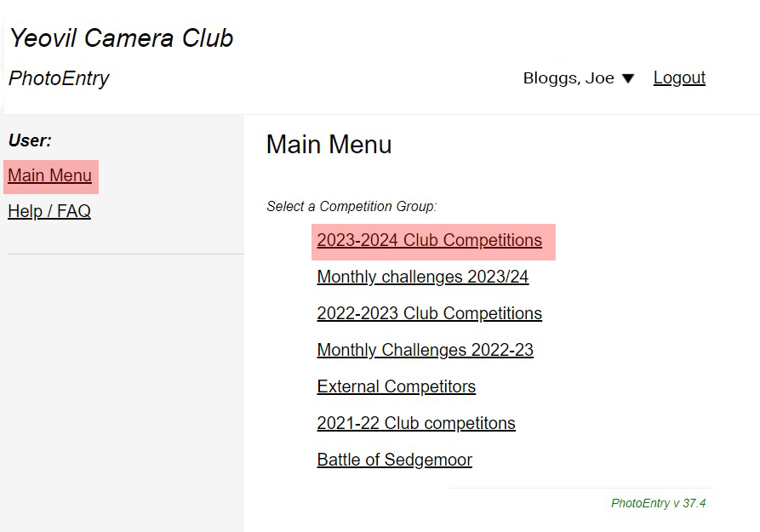760x532 pixels.
Task: Open 2022-2023 Club Competitions group
Action: 429,314
